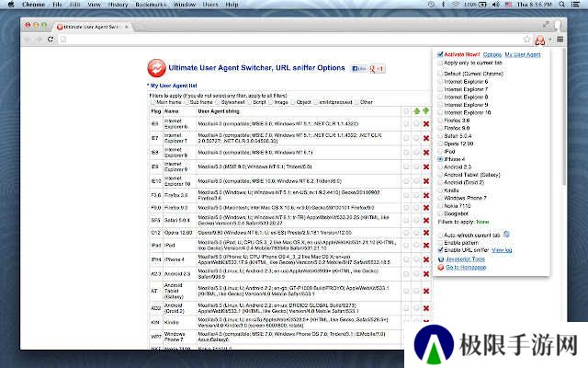Delete the Internet Explorer 9 row
The height and width of the screenshot is (368, 588).
click(426, 167)
